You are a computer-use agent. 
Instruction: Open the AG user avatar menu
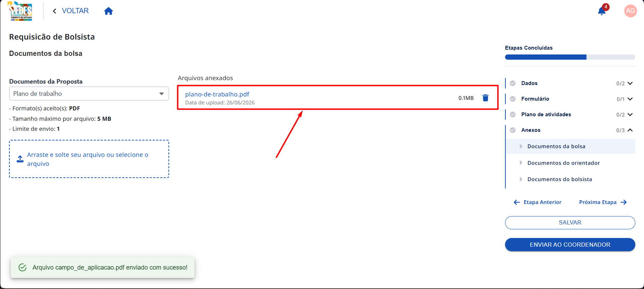point(630,11)
